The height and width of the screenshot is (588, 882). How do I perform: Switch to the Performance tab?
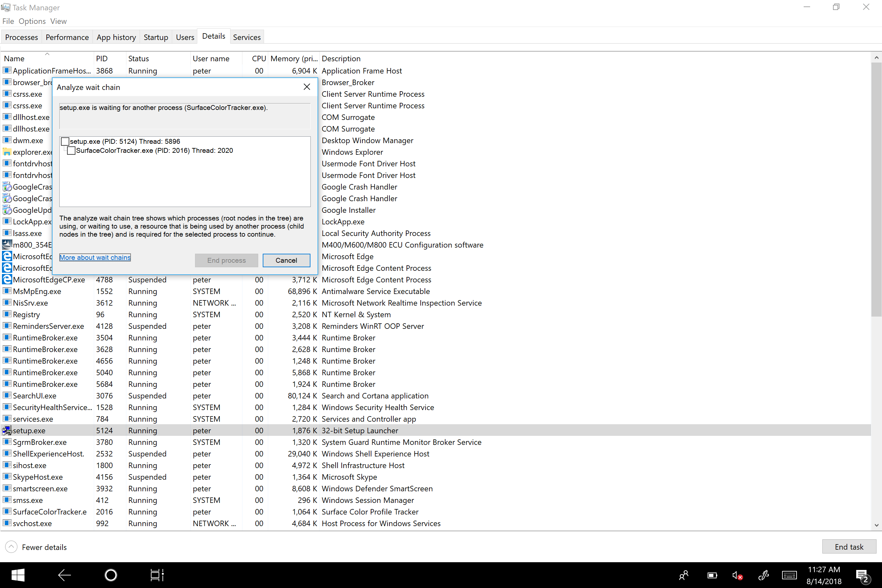[67, 37]
